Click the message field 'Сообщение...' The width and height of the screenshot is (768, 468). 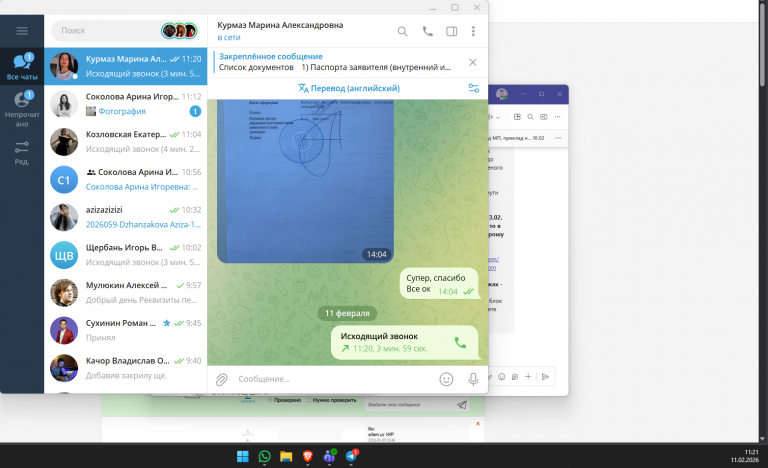pos(333,379)
